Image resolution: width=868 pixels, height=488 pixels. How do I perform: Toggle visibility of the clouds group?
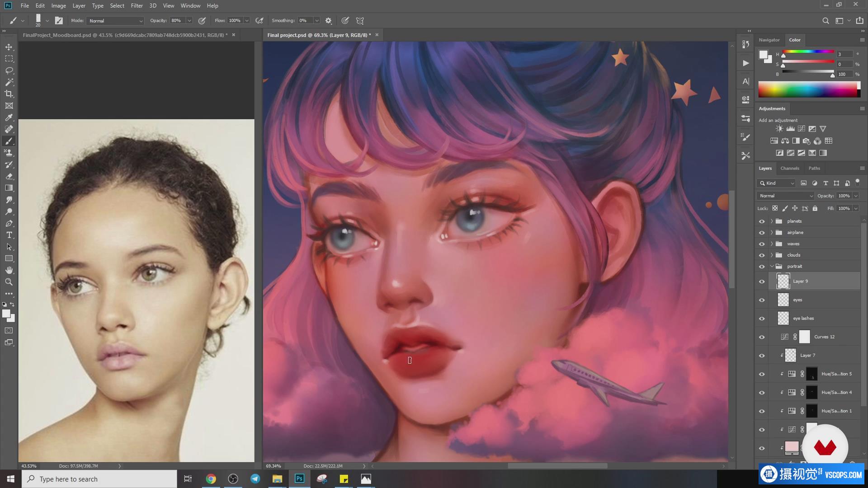coord(762,255)
